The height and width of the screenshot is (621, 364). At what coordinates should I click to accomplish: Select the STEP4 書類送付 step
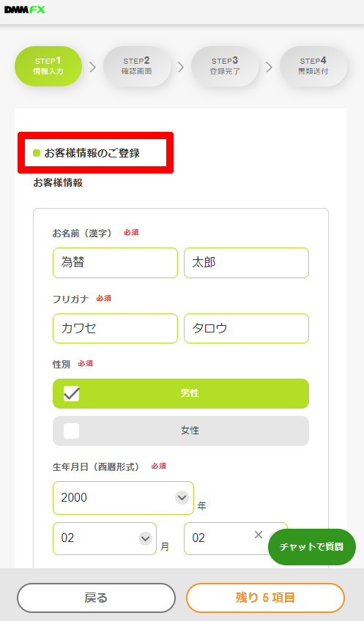click(313, 66)
